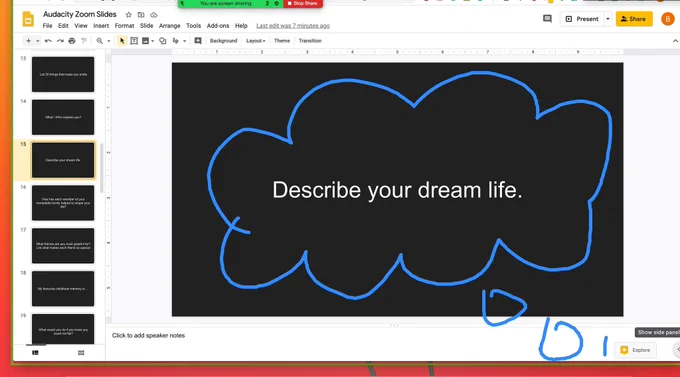Add a comment from the toolbar

198,41
